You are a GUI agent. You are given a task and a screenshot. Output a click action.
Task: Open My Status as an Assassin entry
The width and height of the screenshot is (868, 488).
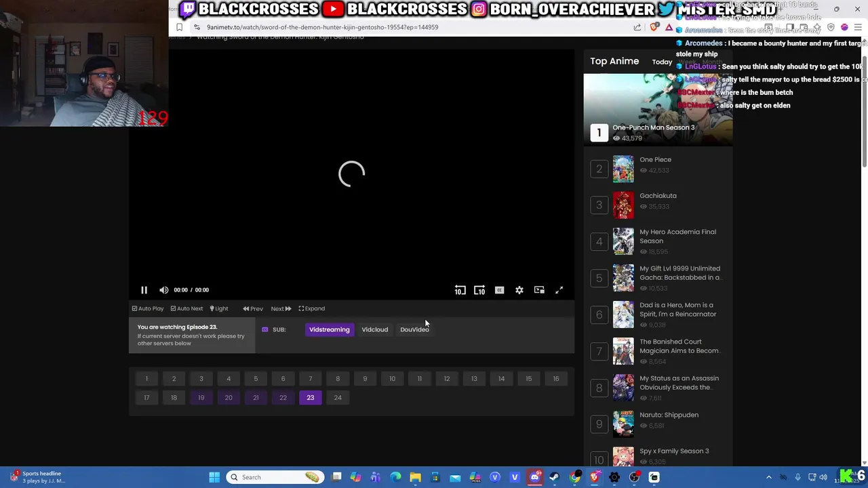tap(679, 382)
